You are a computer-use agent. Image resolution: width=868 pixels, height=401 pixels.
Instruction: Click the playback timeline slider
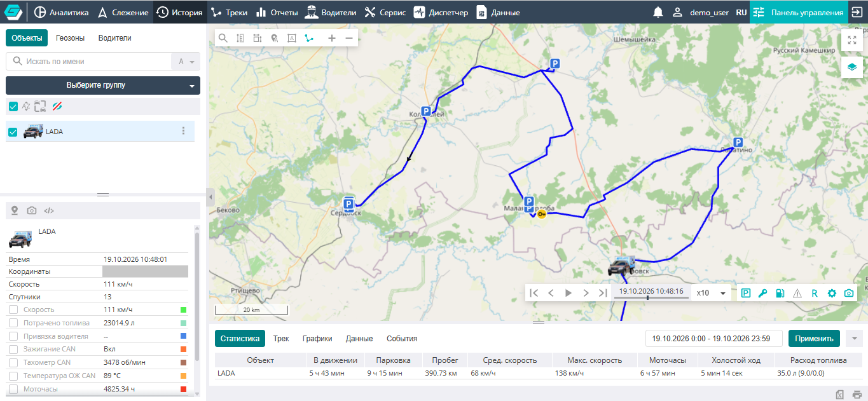[652, 297]
